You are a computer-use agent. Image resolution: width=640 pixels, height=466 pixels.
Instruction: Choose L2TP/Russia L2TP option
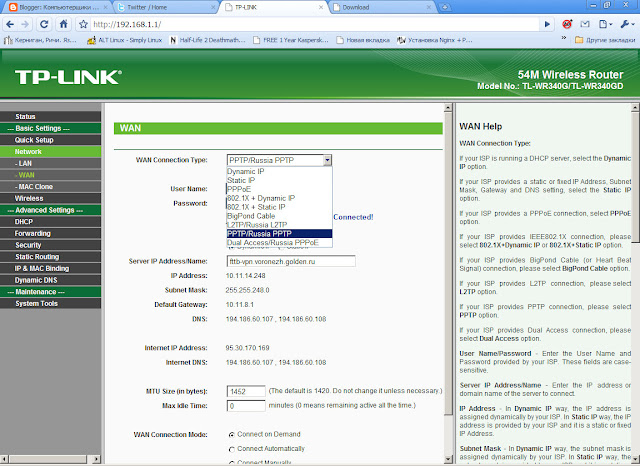coord(279,225)
